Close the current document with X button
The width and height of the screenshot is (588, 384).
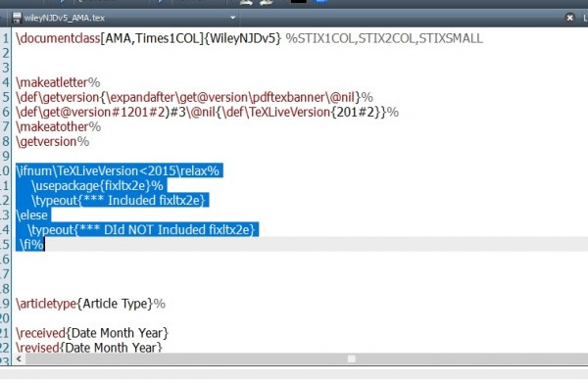click(569, 18)
